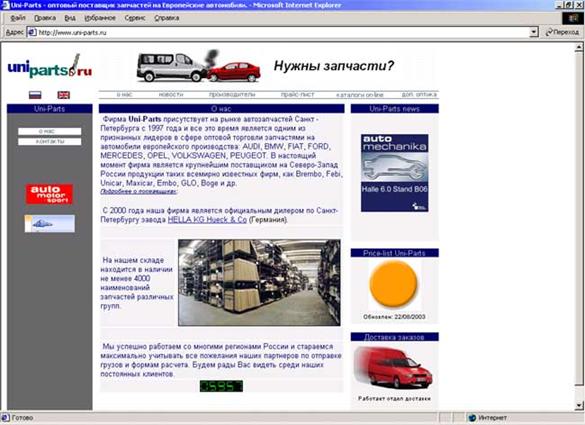Open the прайс-лист navigation link

point(297,95)
